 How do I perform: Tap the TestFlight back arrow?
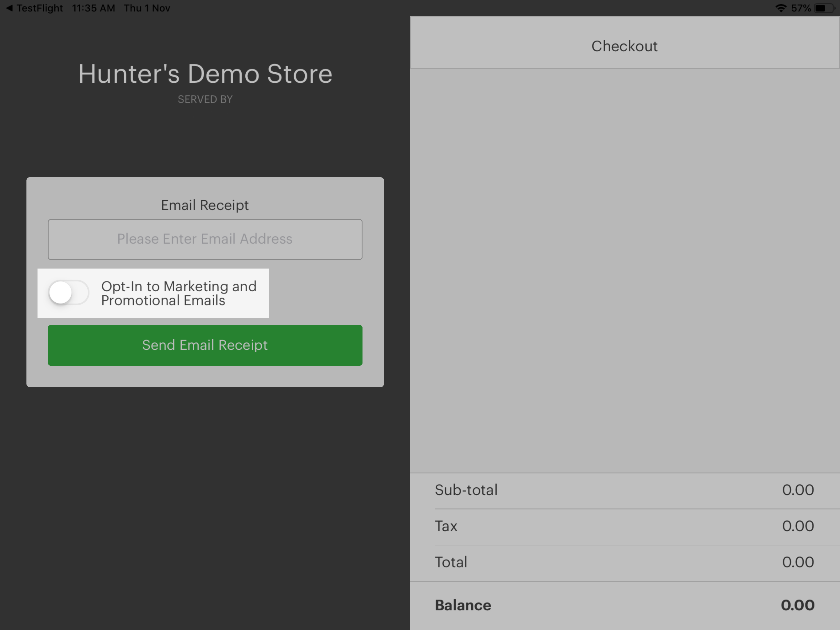coord(10,8)
